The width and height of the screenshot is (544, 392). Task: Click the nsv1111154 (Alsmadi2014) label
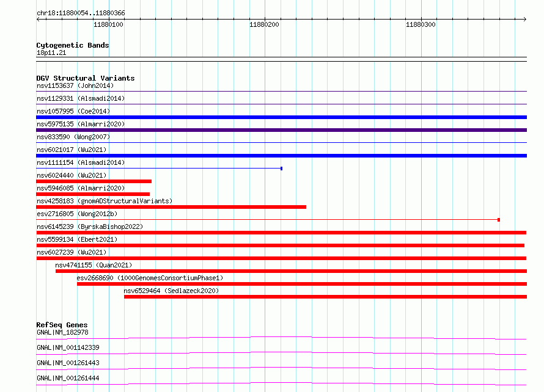click(81, 162)
